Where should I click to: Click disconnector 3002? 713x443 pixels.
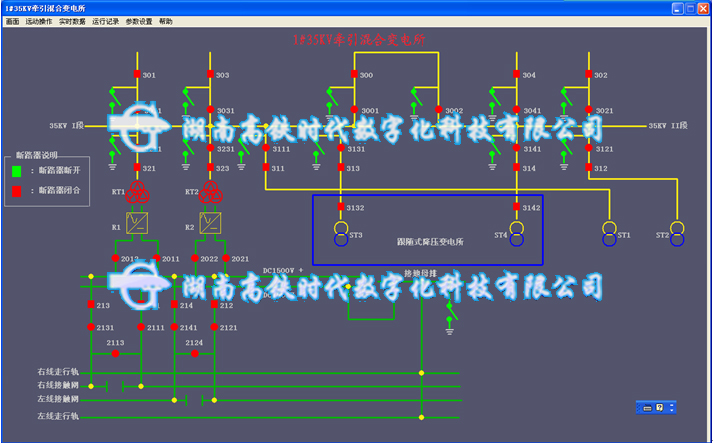(x=438, y=110)
